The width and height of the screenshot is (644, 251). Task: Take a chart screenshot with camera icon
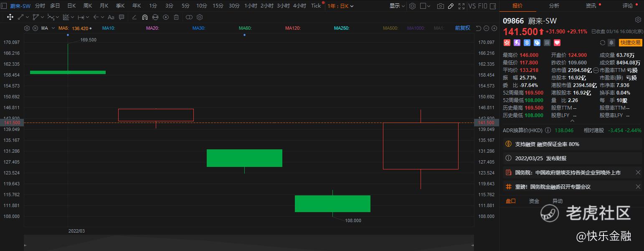tap(441, 6)
